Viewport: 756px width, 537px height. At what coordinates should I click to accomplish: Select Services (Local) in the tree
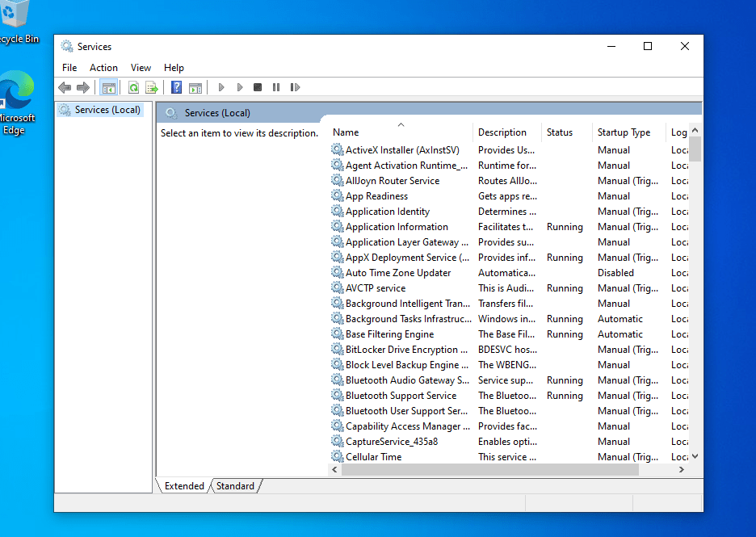(107, 110)
